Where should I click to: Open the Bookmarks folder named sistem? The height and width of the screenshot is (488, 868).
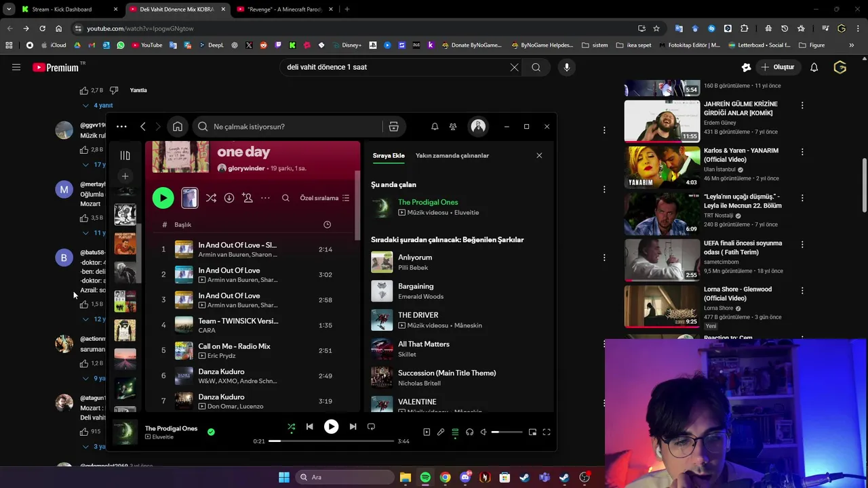point(595,45)
